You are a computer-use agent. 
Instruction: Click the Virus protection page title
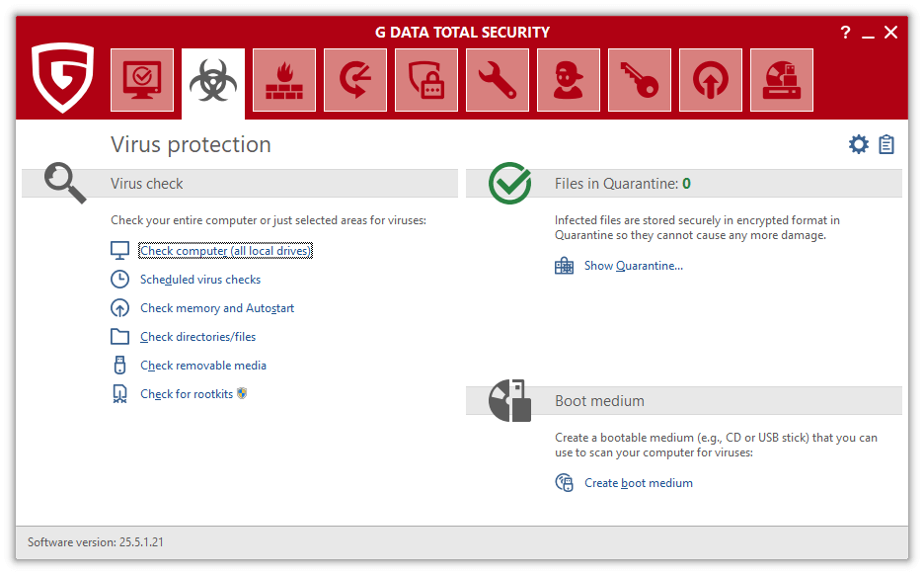click(x=191, y=145)
